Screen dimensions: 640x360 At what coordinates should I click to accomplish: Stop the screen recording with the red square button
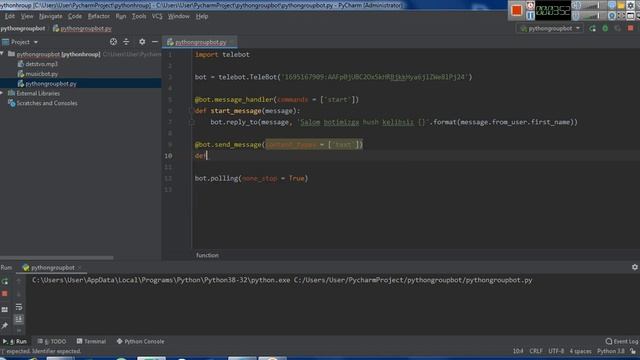516,10
